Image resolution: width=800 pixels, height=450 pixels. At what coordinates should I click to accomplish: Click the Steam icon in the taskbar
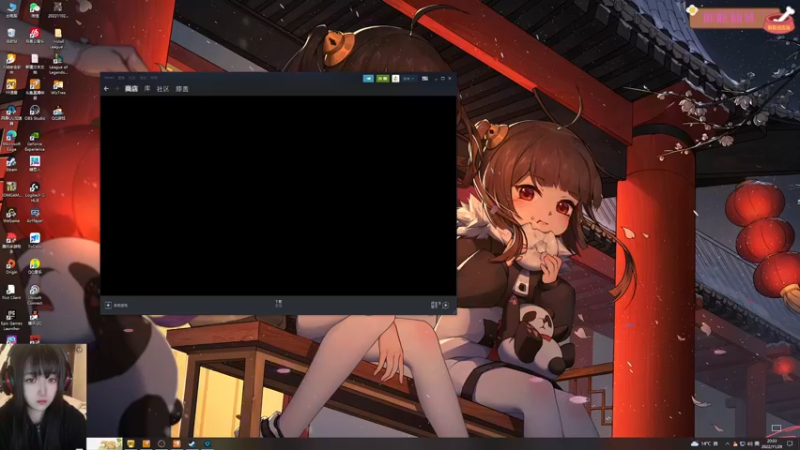tap(192, 444)
